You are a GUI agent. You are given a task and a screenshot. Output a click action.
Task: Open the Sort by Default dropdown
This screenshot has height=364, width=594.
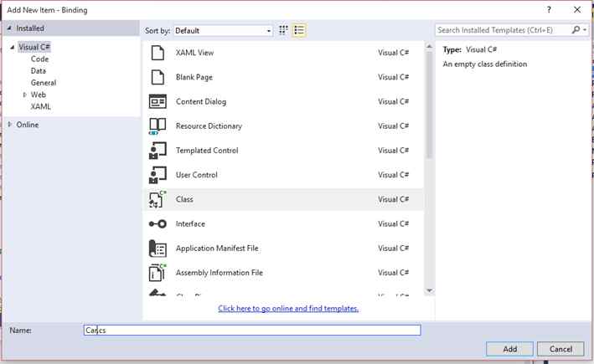pyautogui.click(x=223, y=31)
